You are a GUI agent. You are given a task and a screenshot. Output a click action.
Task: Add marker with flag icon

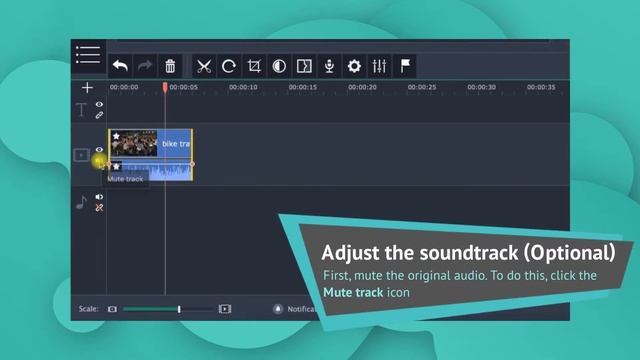pyautogui.click(x=405, y=66)
